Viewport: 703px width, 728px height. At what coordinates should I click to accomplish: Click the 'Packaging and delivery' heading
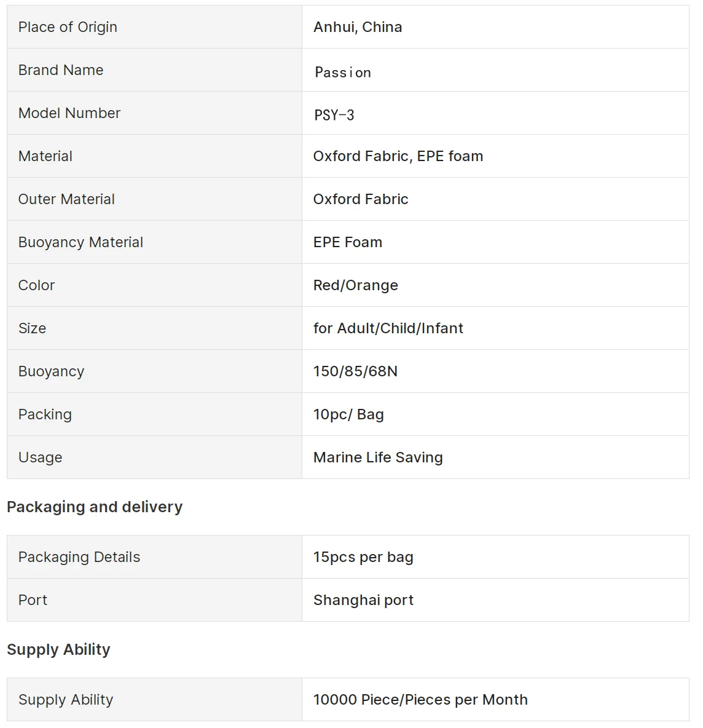pyautogui.click(x=95, y=507)
